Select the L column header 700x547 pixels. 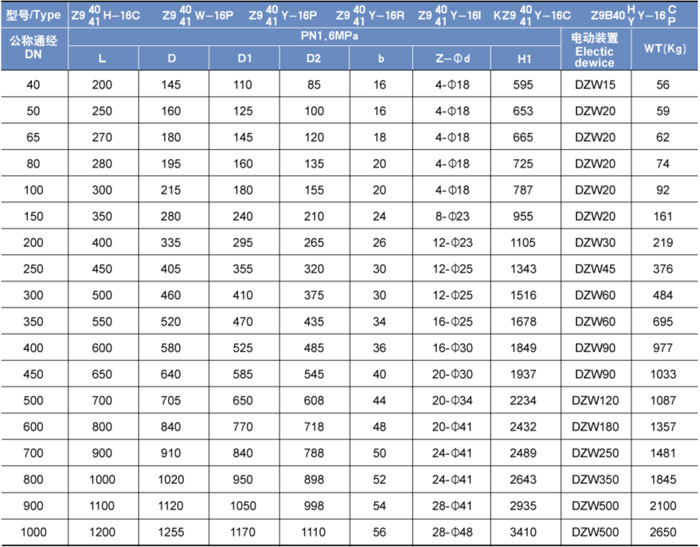[102, 59]
